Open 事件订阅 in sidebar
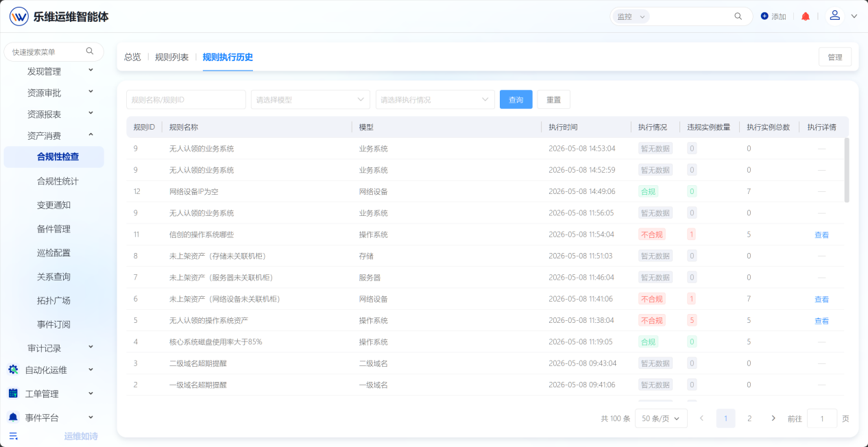868x447 pixels. pyautogui.click(x=54, y=325)
